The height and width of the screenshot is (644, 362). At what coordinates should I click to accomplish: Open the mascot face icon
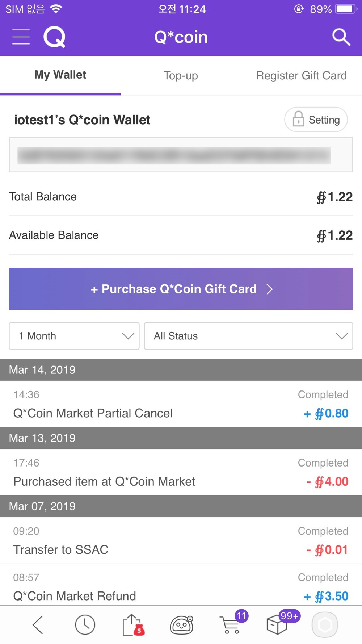pyautogui.click(x=182, y=625)
